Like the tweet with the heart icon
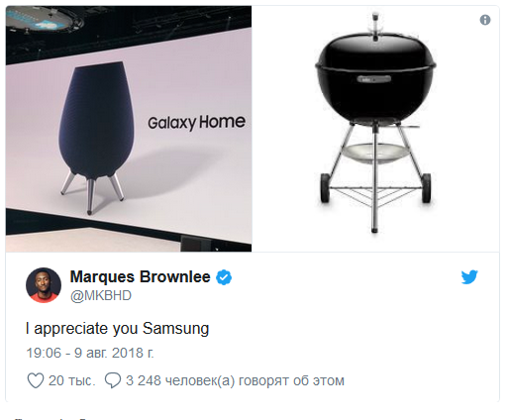 click(x=36, y=380)
